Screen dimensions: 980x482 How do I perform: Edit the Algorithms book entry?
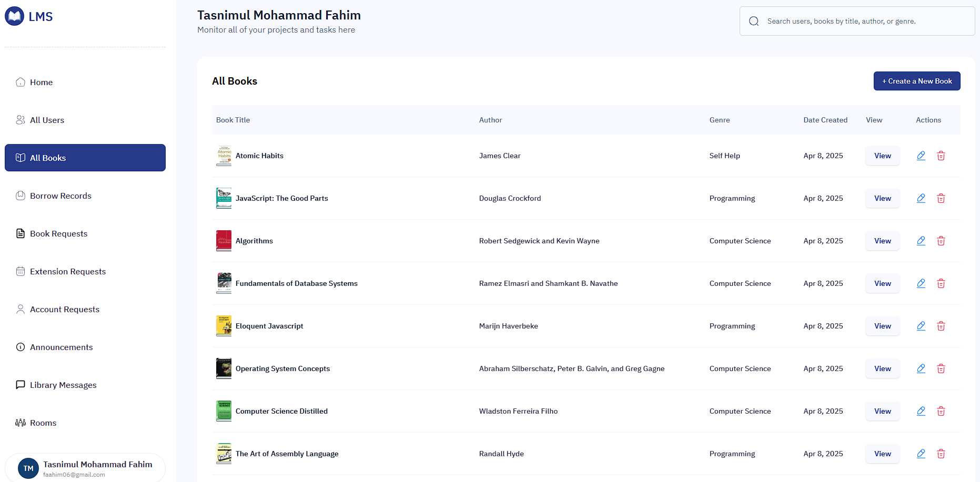pos(921,241)
